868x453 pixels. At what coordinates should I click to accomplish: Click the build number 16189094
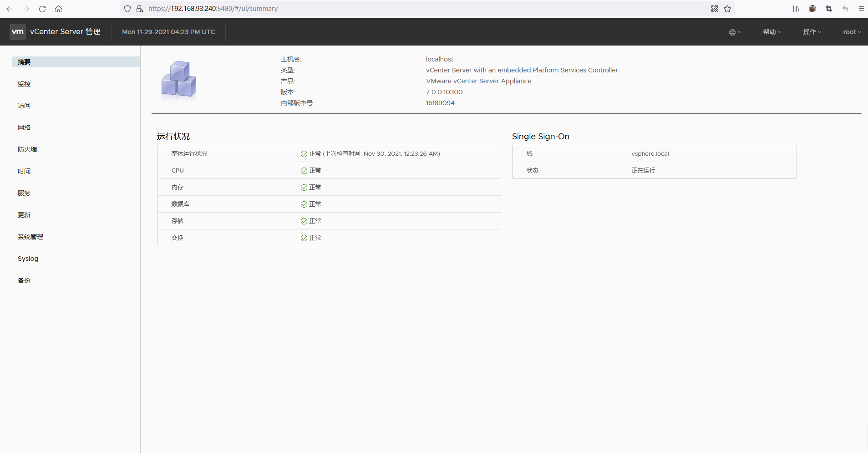(x=440, y=103)
